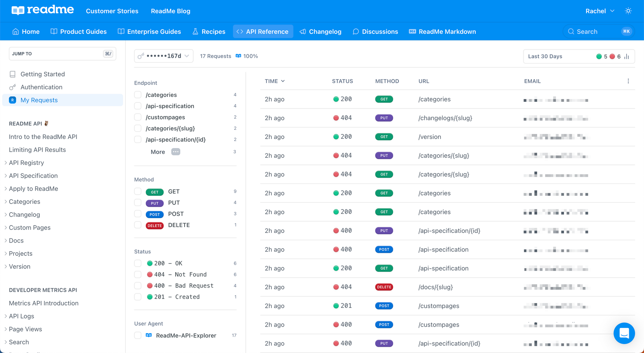This screenshot has width=644, height=353.
Task: Expand the API key selector dropdown
Action: (x=163, y=56)
